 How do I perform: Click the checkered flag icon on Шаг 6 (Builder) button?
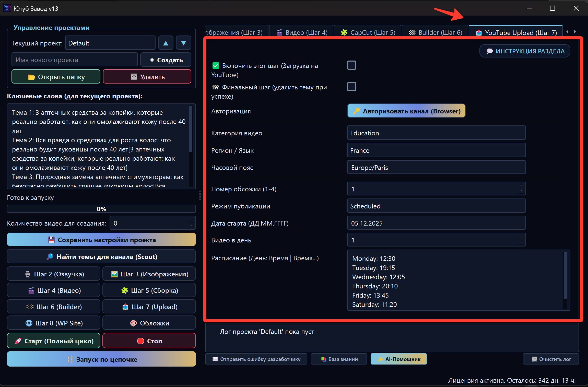point(30,307)
